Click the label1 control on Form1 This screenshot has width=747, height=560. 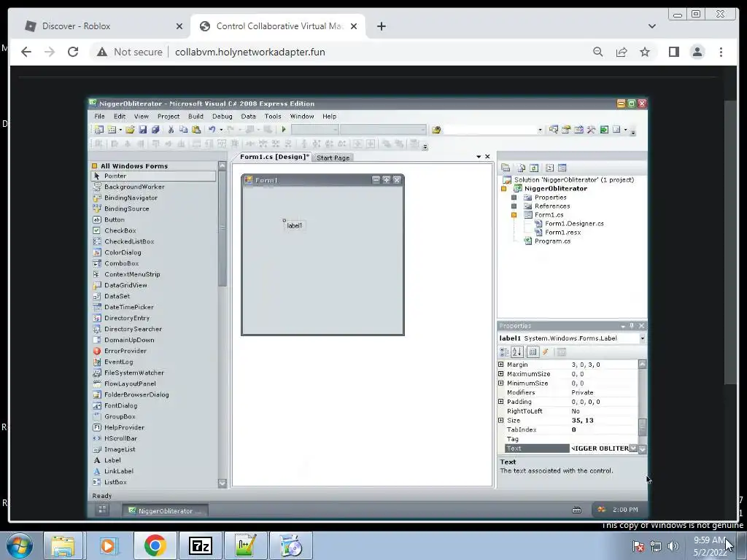coord(295,226)
